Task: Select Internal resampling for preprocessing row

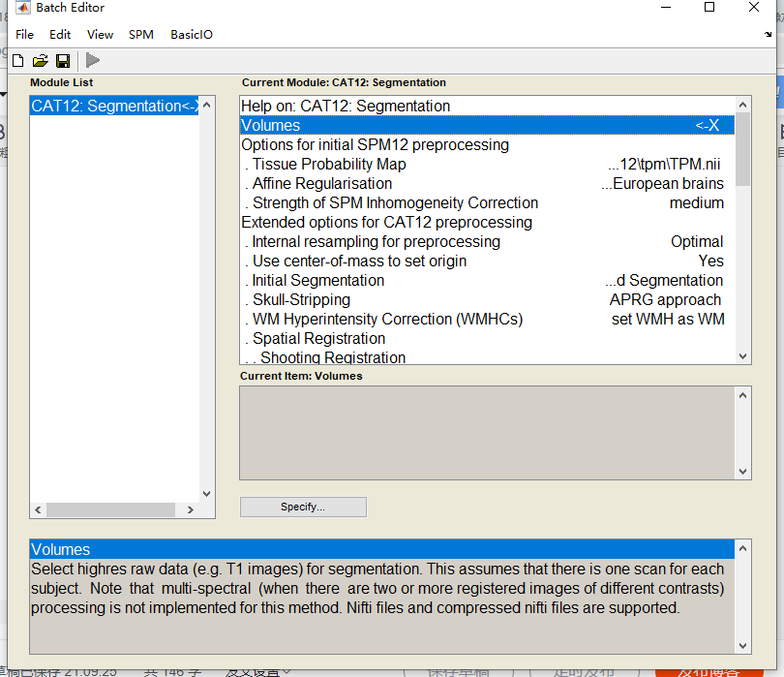Action: click(488, 242)
